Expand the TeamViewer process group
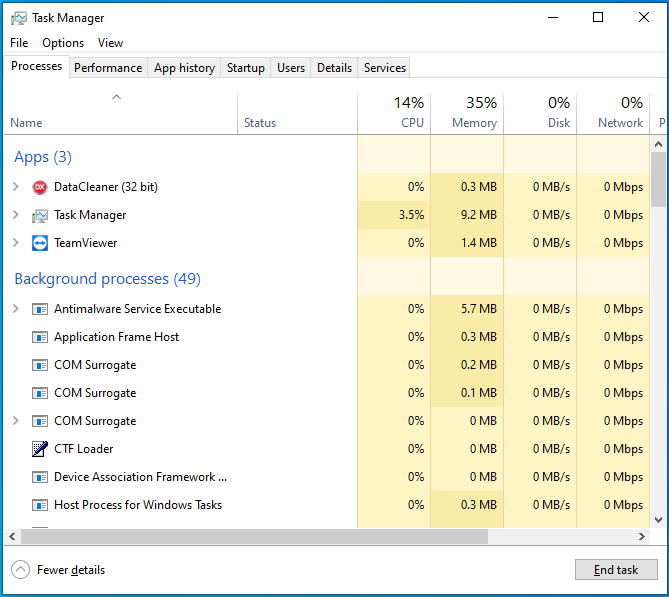Screen dimensions: 669x597 [15, 243]
